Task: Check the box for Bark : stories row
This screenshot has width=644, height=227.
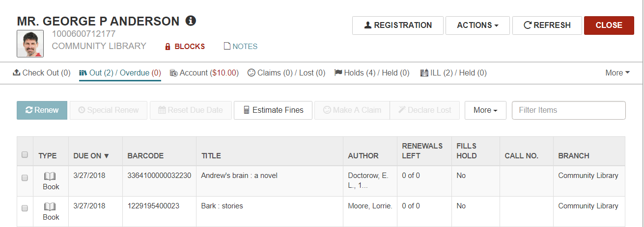Action: pos(25,208)
